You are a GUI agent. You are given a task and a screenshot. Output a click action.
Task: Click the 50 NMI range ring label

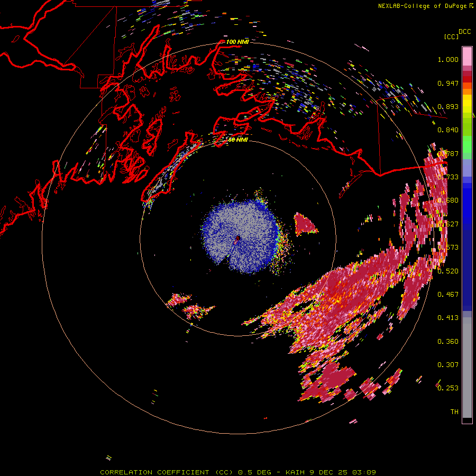pos(237,140)
